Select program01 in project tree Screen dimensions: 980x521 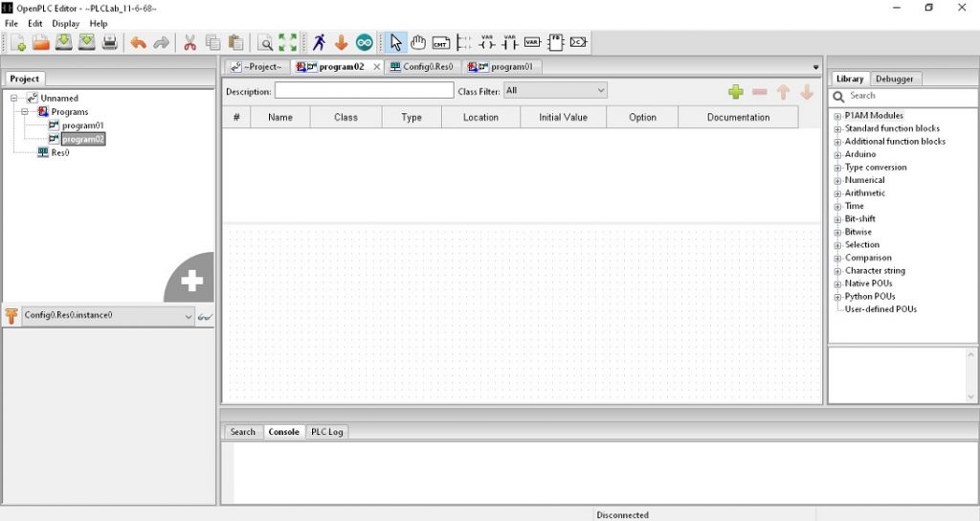pyautogui.click(x=82, y=125)
